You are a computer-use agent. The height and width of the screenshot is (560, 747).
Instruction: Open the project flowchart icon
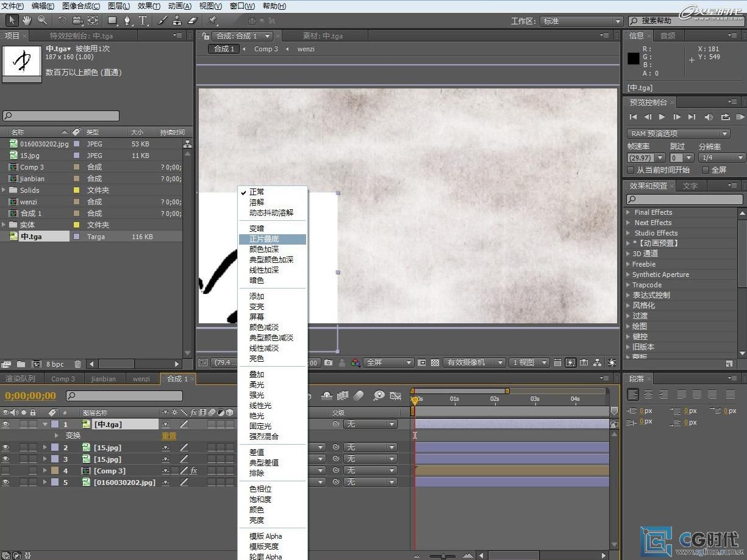pyautogui.click(x=188, y=144)
